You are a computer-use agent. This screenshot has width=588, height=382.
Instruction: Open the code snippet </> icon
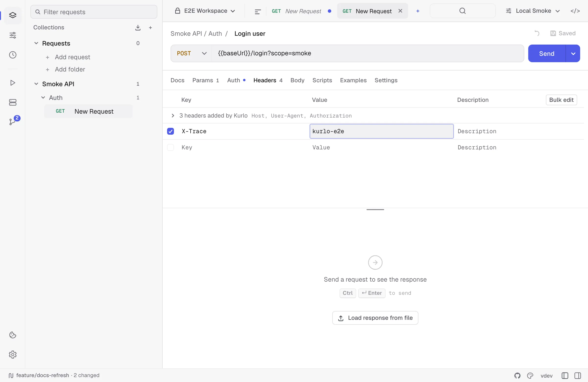(x=575, y=11)
